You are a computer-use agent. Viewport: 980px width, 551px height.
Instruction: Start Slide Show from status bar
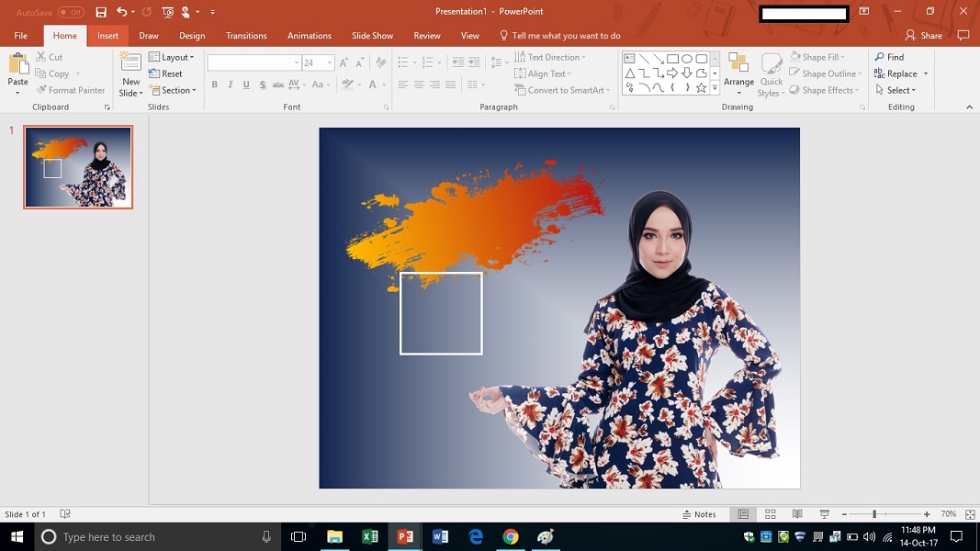[x=825, y=514]
